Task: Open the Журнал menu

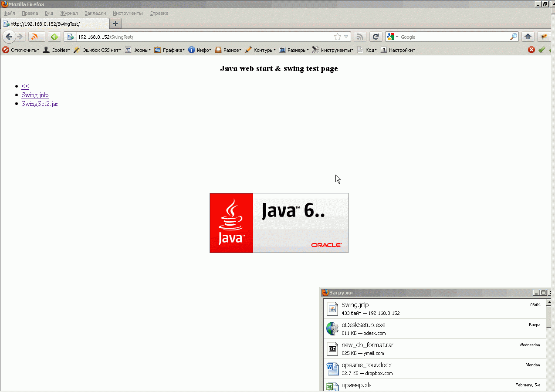Action: pos(69,13)
